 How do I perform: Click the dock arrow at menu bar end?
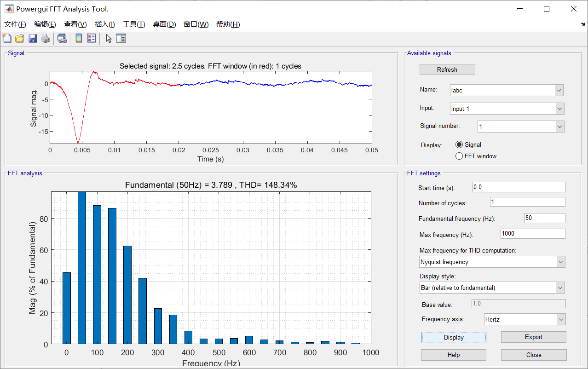(583, 24)
